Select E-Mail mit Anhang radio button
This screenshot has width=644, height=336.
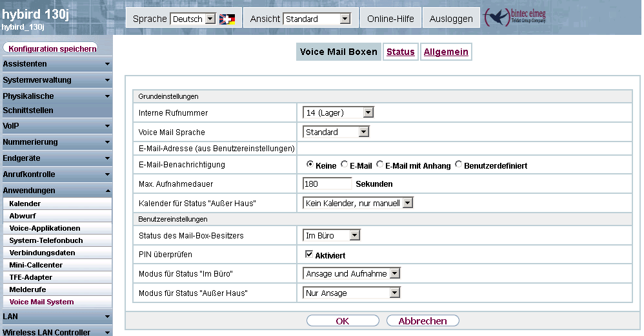[379, 164]
